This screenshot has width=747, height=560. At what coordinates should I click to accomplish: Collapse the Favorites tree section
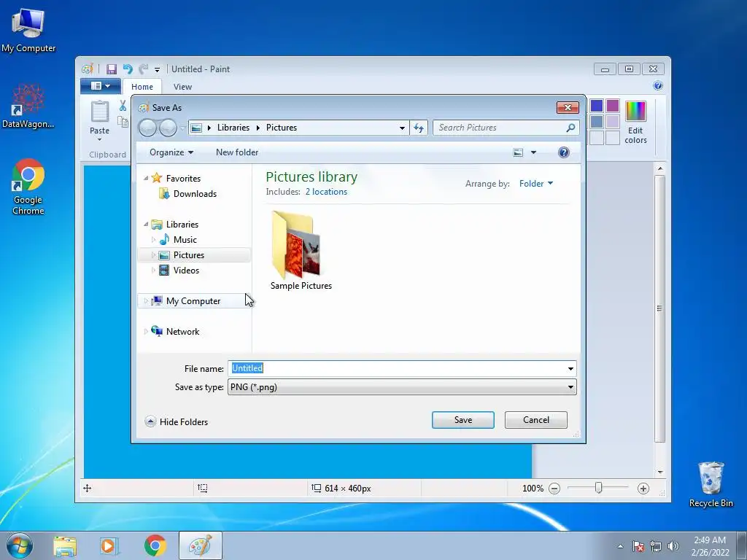pyautogui.click(x=146, y=178)
